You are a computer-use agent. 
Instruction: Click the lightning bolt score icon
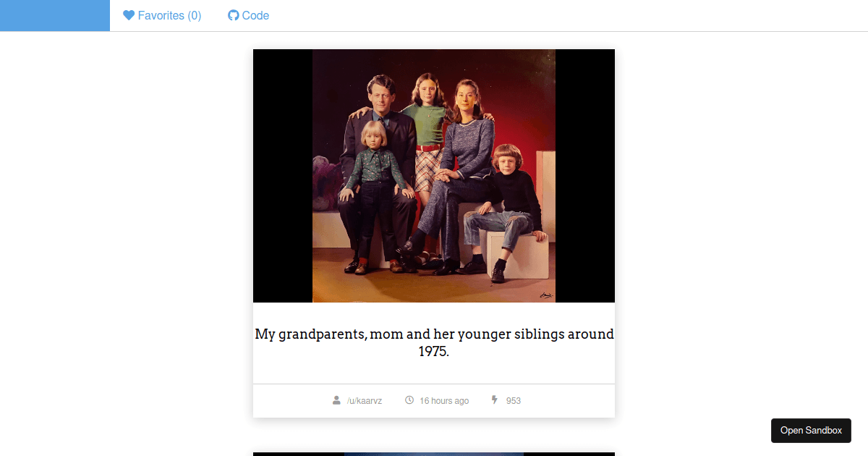pos(495,400)
